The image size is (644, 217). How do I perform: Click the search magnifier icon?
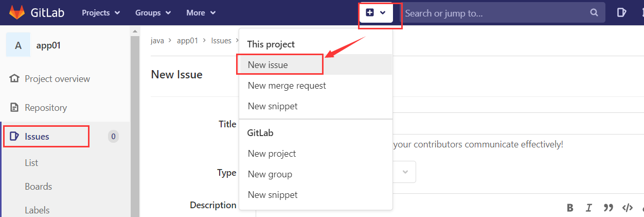click(594, 13)
